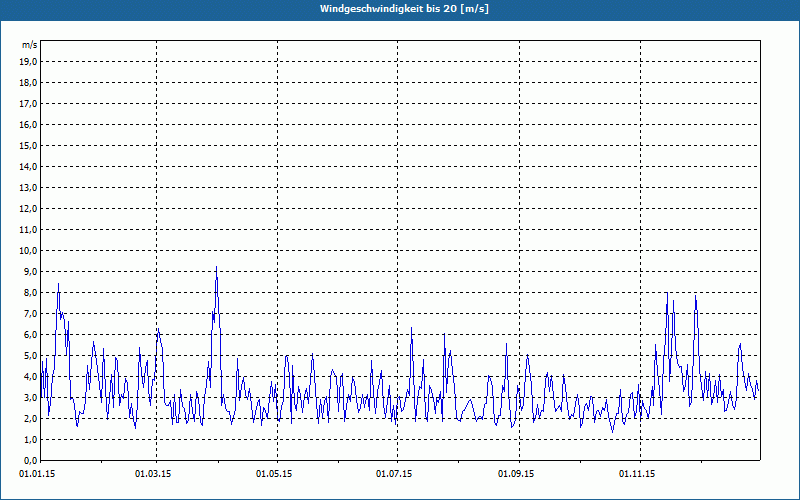Screen dimensions: 800x500
Task: Select the 1,0 y-axis label
Action: point(31,439)
